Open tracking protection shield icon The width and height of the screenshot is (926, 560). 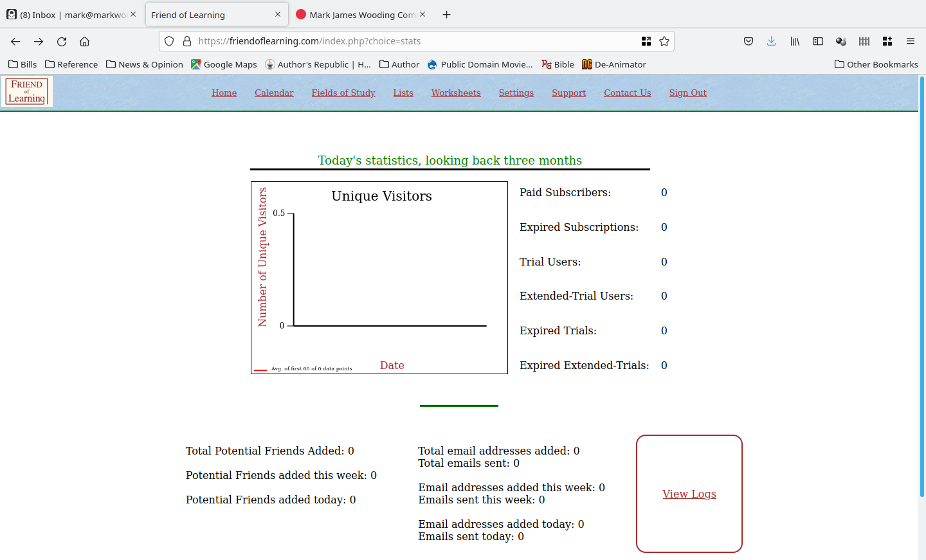pyautogui.click(x=169, y=41)
